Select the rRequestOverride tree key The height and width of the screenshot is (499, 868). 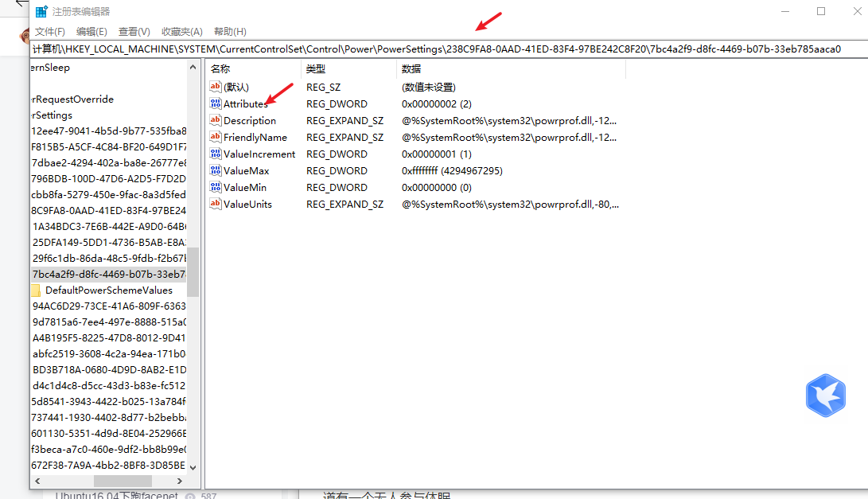point(72,99)
